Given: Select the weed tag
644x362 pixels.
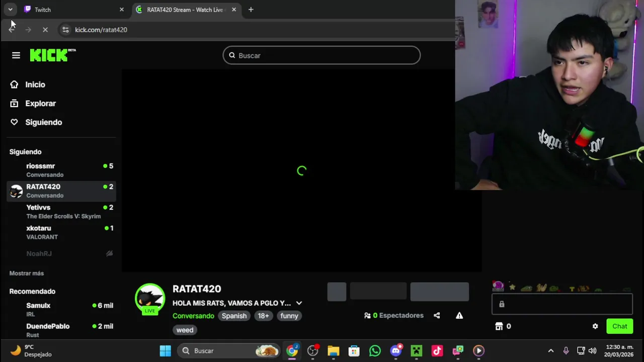Looking at the screenshot, I should click(x=185, y=330).
